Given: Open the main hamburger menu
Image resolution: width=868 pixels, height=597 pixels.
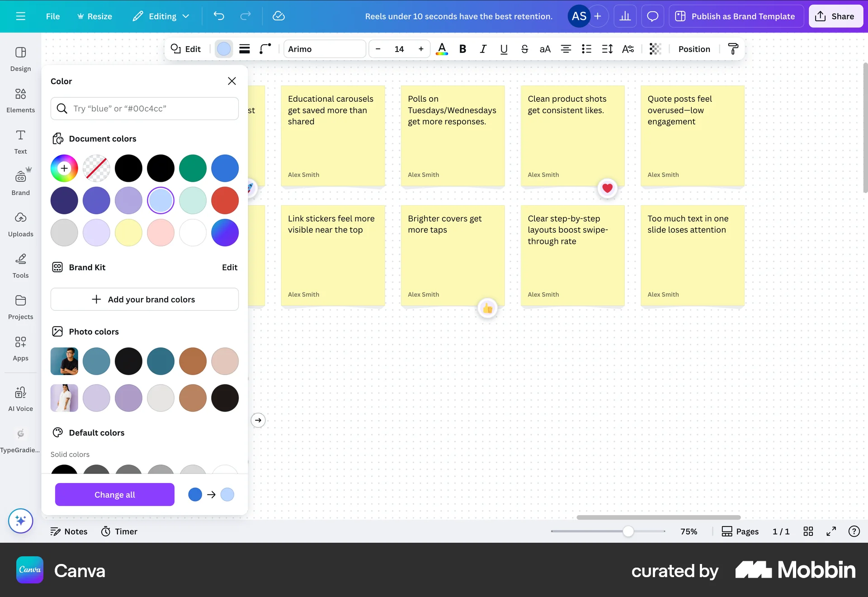Looking at the screenshot, I should pos(20,16).
